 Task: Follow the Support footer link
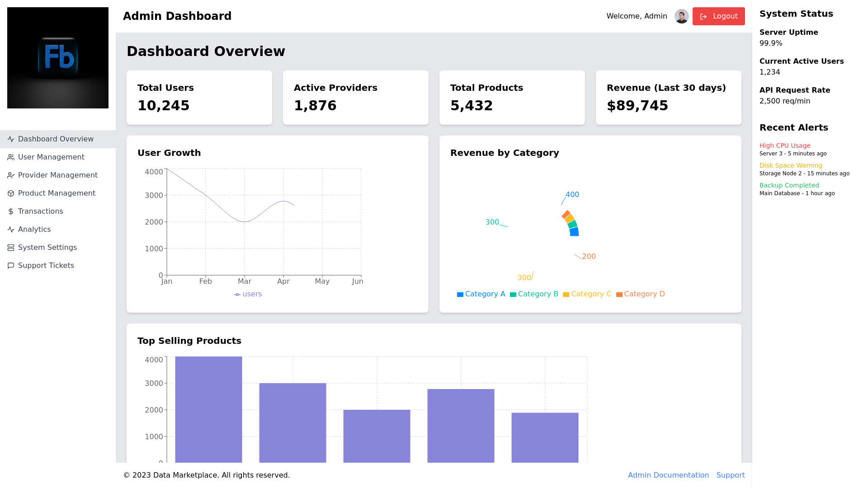coord(731,475)
